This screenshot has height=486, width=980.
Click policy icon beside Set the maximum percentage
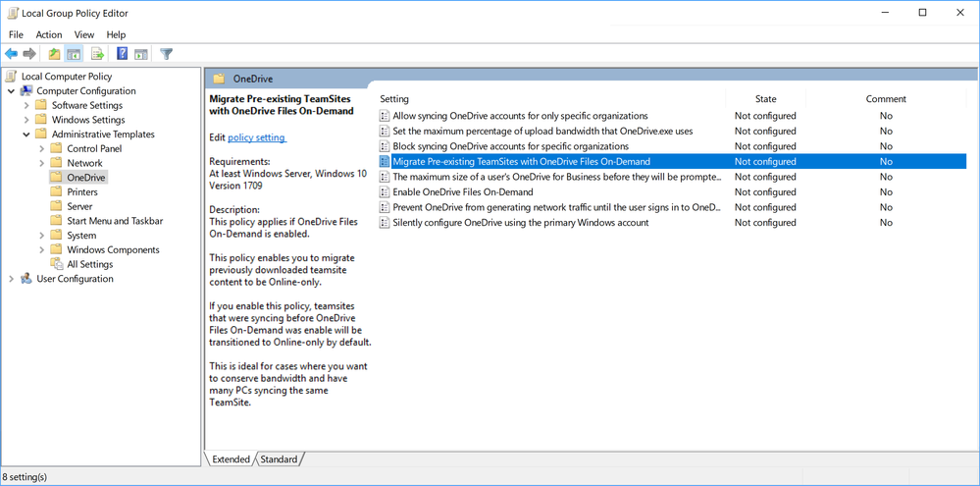pos(385,131)
